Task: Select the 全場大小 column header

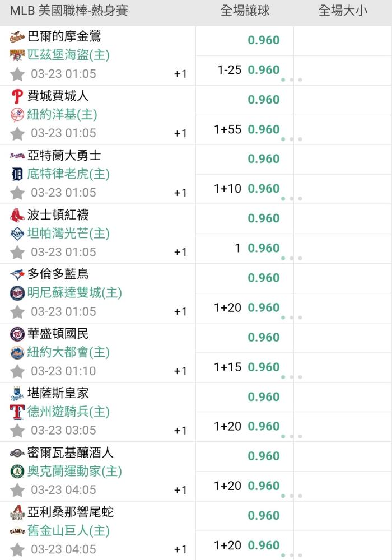Action: (x=343, y=11)
